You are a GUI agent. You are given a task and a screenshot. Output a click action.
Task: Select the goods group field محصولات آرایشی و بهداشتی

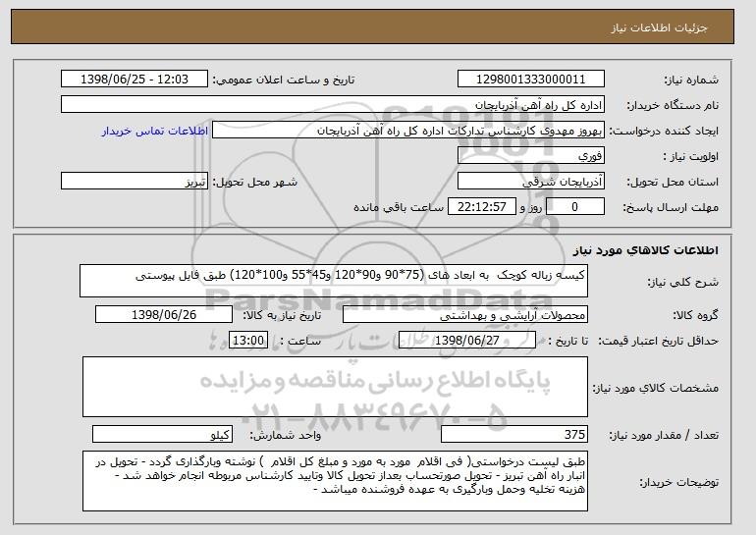[x=465, y=315]
